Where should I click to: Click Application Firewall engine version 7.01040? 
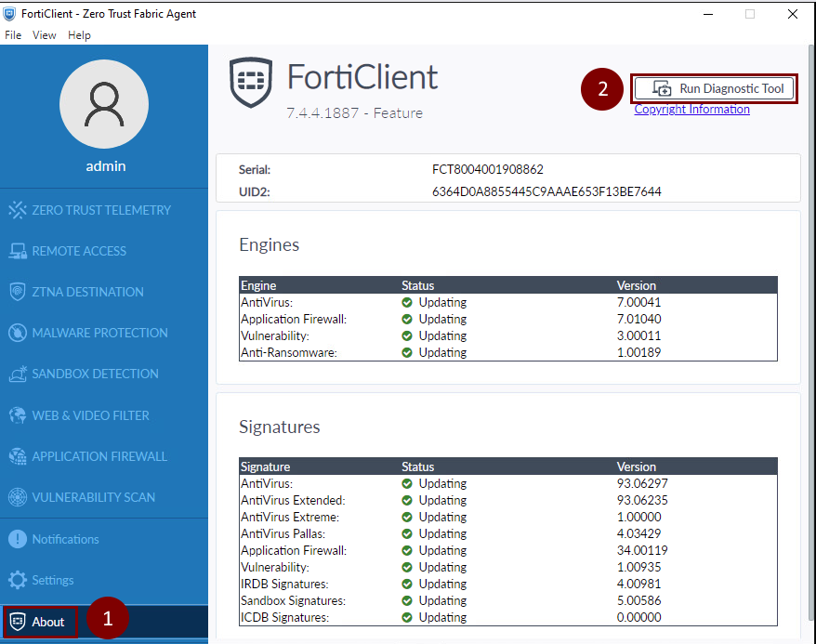[x=638, y=319]
